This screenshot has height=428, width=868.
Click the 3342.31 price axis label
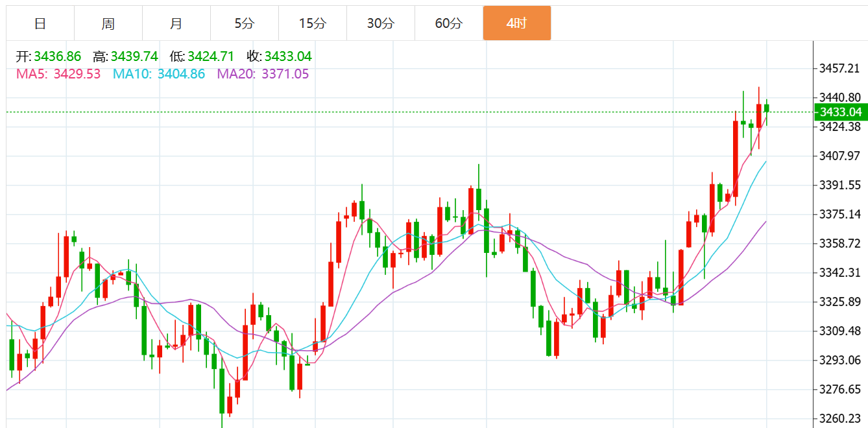840,272
